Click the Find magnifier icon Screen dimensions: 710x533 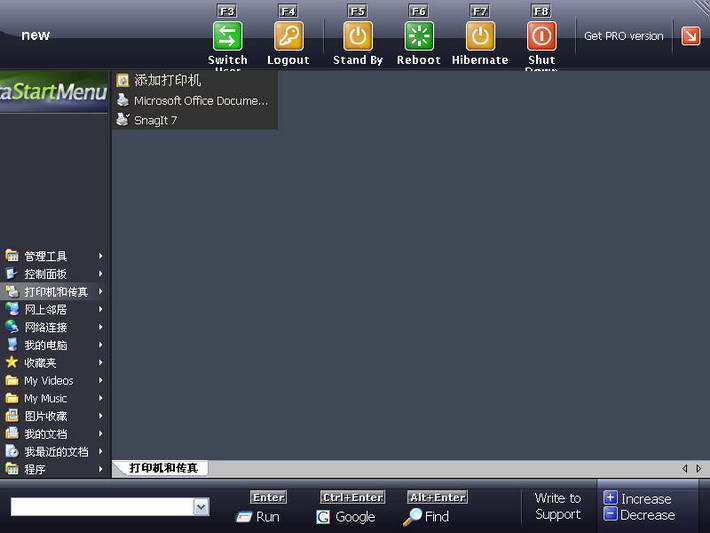tap(412, 517)
